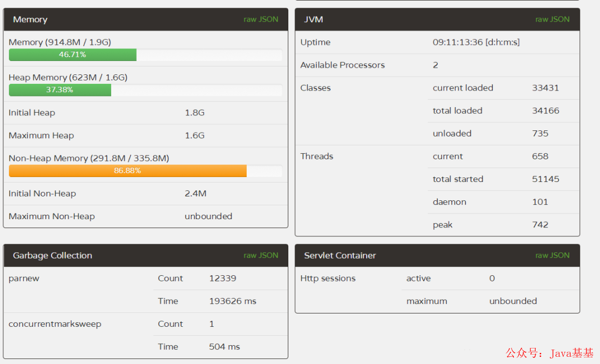Select text 'Memory (914.8M / 1.9G)'

59,42
